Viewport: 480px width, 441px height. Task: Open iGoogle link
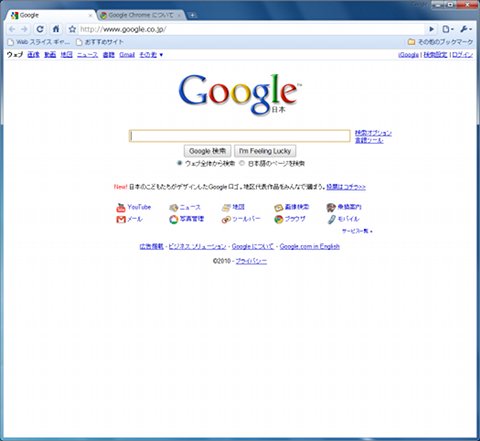coord(408,55)
